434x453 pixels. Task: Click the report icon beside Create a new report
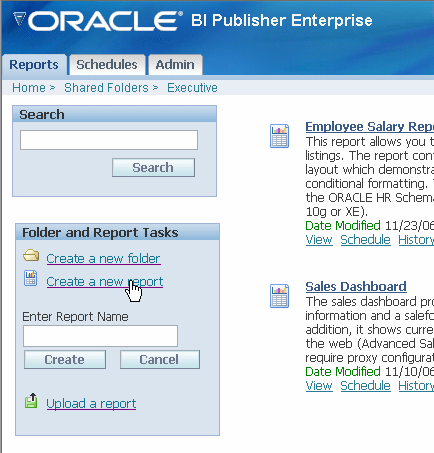coord(30,278)
